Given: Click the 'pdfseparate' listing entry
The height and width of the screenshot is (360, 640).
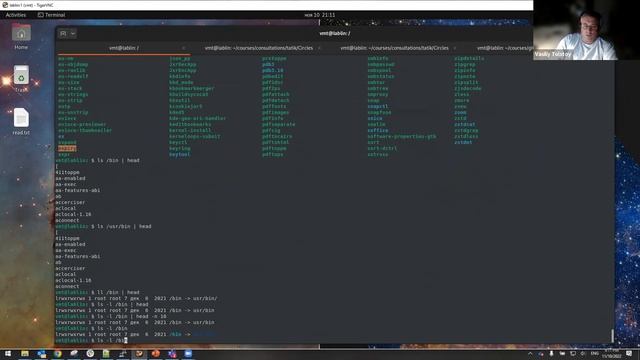Looking at the screenshot, I should (x=278, y=124).
